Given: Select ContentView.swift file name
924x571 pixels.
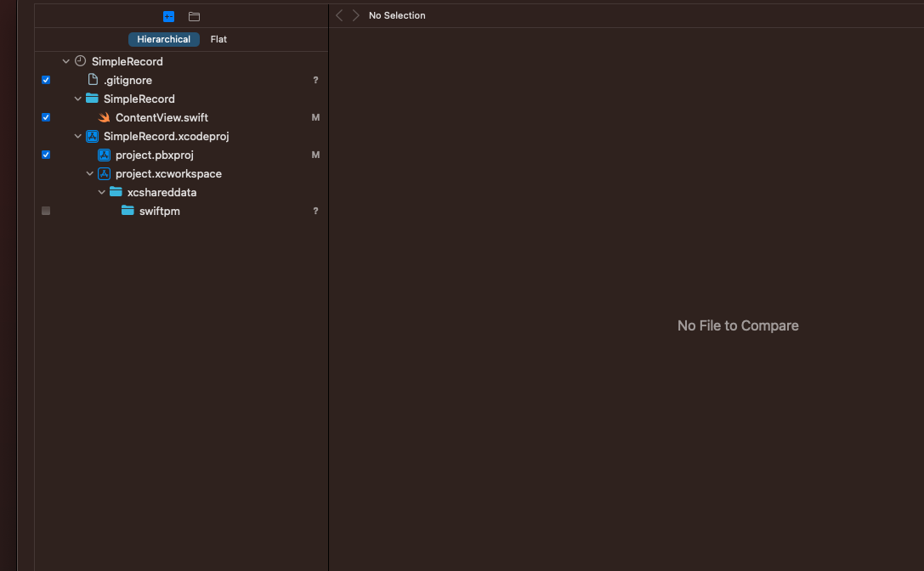Looking at the screenshot, I should (162, 117).
